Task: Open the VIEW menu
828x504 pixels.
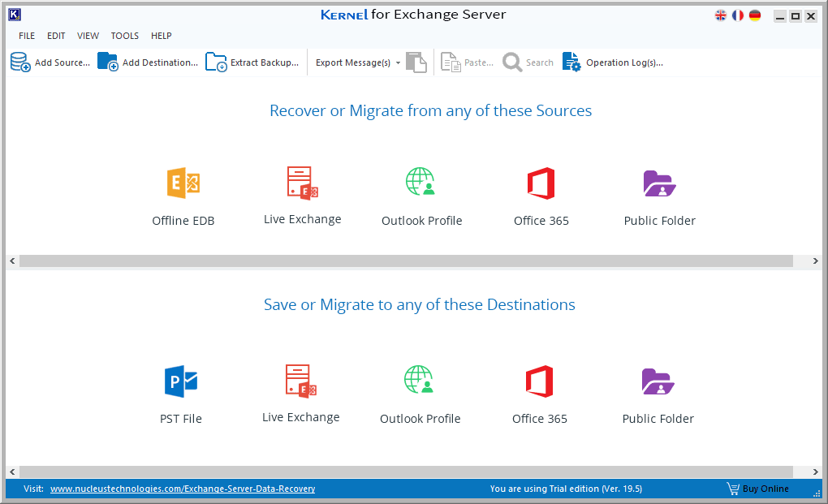Action: [88, 36]
